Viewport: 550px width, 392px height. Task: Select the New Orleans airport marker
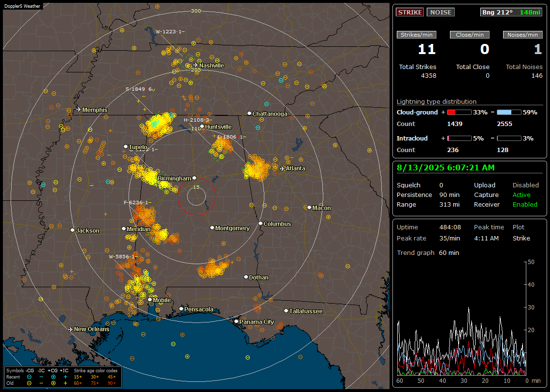(71, 329)
